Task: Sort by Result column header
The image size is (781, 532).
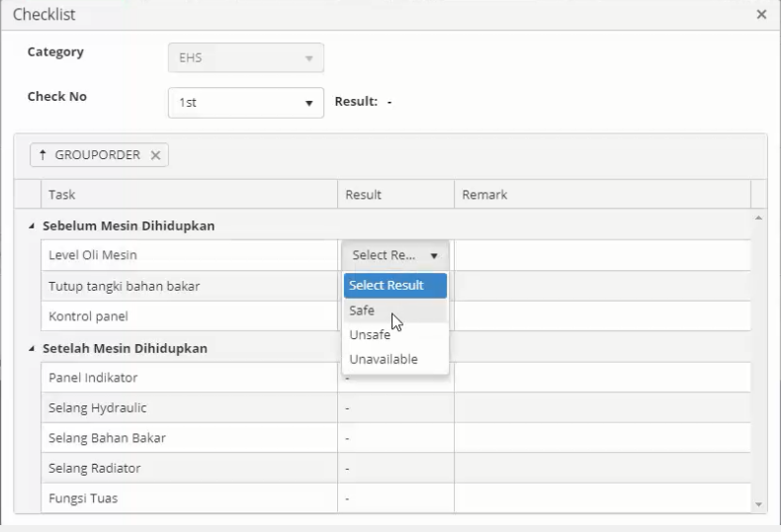Action: click(395, 195)
